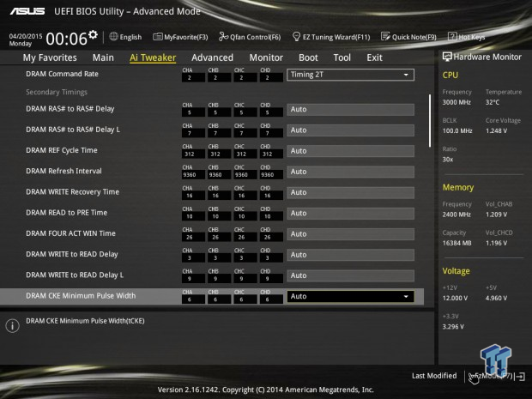The width and height of the screenshot is (532, 399).
Task: Click CHC value 26 of FOUR ACT WIN Time
Action: pyautogui.click(x=245, y=237)
